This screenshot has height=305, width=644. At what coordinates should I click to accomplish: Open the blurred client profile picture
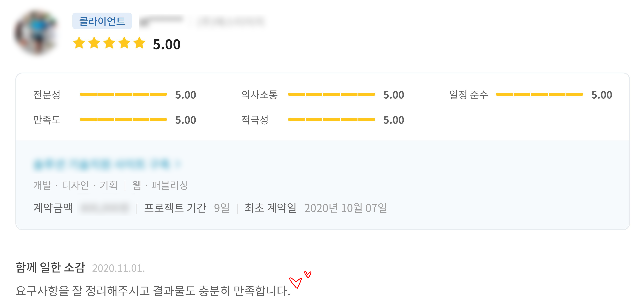pyautogui.click(x=36, y=32)
